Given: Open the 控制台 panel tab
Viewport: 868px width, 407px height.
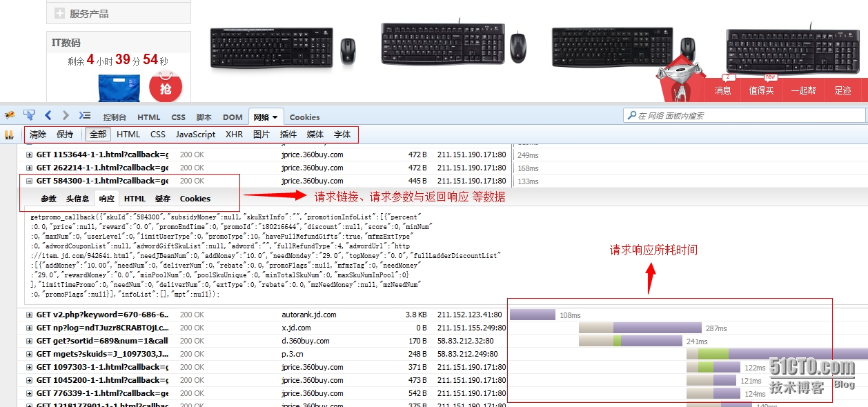Looking at the screenshot, I should click(x=115, y=117).
